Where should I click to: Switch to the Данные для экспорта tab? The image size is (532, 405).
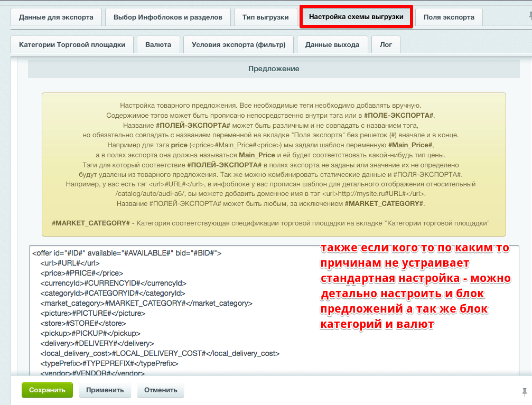click(55, 17)
